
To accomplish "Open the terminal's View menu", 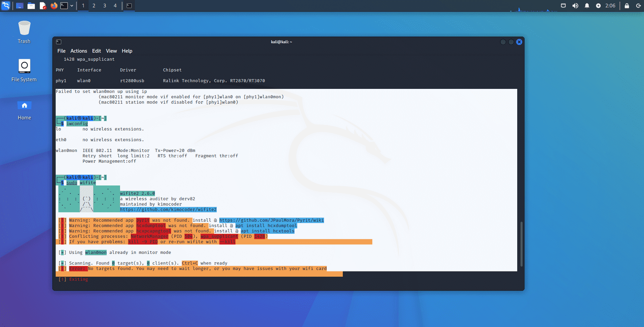I will 111,51.
